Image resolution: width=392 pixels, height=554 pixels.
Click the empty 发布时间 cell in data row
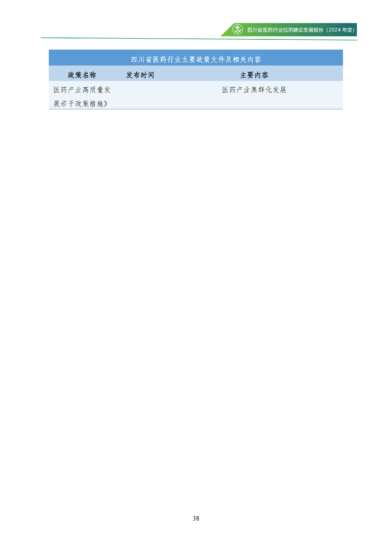(140, 95)
